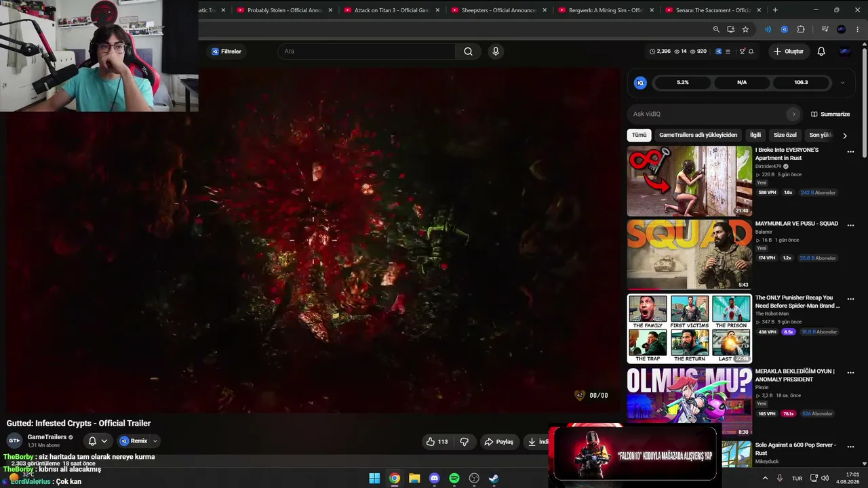This screenshot has width=868, height=488.
Task: Open the GameTrailers channel name
Action: tap(47, 437)
